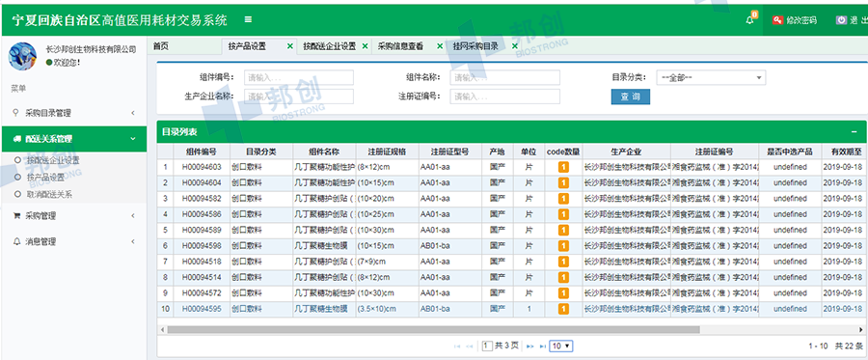This screenshot has width=868, height=360.
Task: Collapse the 目录列表 panel with minus icon
Action: 854,132
